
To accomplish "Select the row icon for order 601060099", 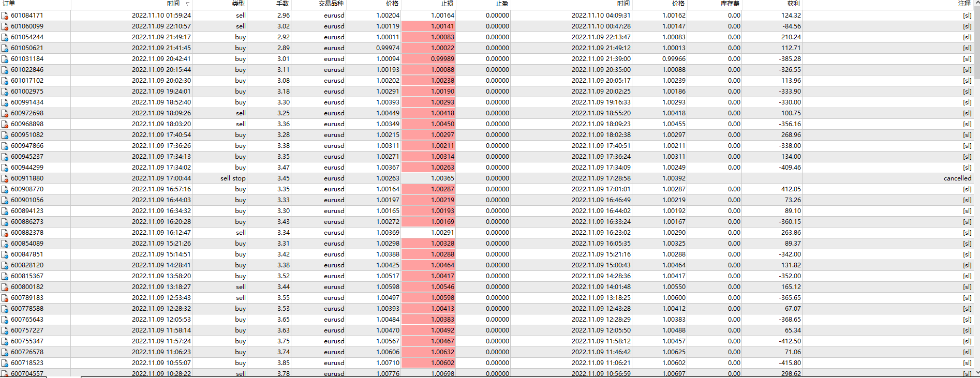I will [x=5, y=26].
